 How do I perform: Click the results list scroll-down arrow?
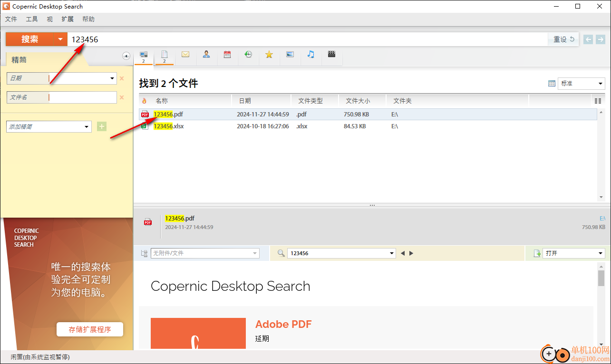(601, 197)
